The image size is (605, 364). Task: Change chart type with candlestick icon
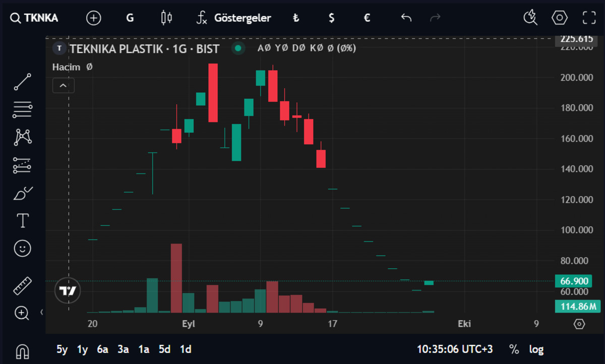pyautogui.click(x=166, y=18)
